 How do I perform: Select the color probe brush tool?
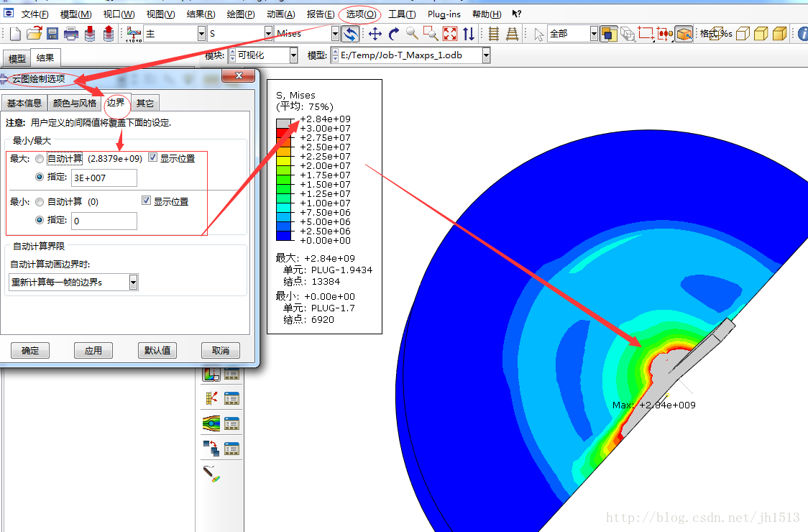coord(211,473)
